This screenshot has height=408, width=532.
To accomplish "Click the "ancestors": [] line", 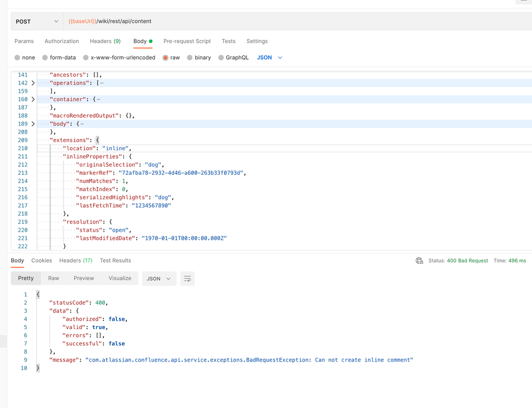I will click(x=76, y=75).
